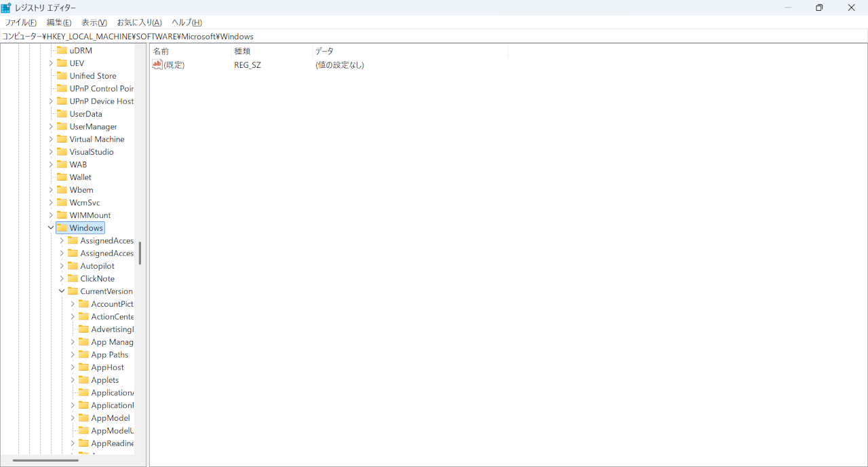Select the ClickNote key label
Image resolution: width=868 pixels, height=467 pixels.
[98, 278]
